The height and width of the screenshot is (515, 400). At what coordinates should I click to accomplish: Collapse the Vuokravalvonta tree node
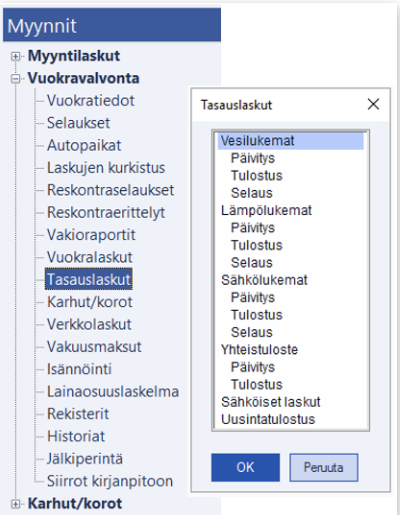(15, 79)
